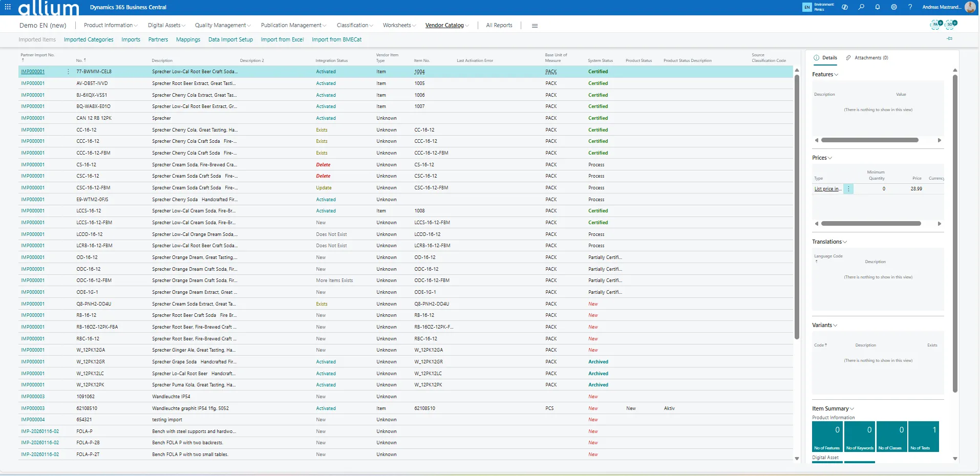Collapse the Prices section
Viewport: 980px width, 476px height.
pyautogui.click(x=822, y=158)
